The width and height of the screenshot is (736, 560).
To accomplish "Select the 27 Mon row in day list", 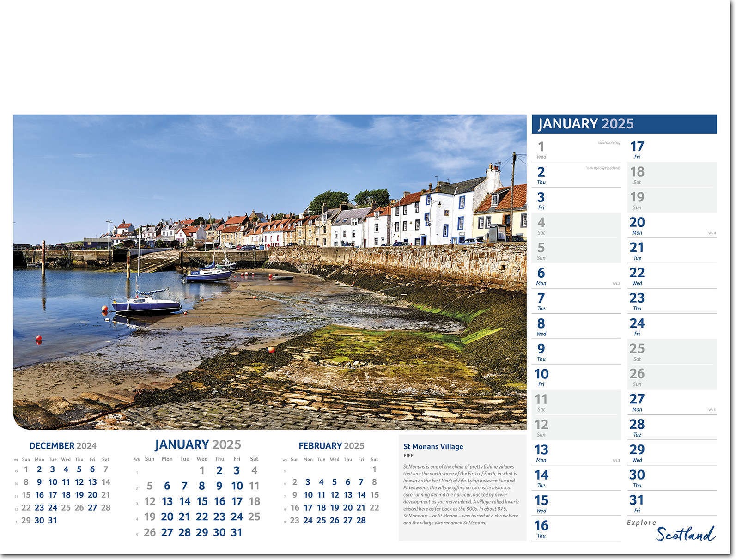I will (672, 402).
